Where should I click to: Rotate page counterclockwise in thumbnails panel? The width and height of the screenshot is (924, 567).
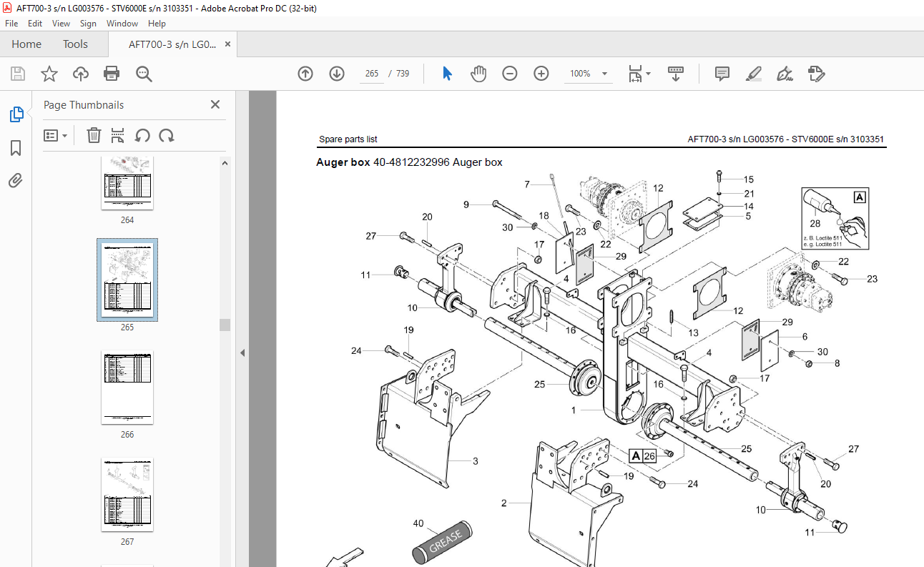(x=142, y=135)
